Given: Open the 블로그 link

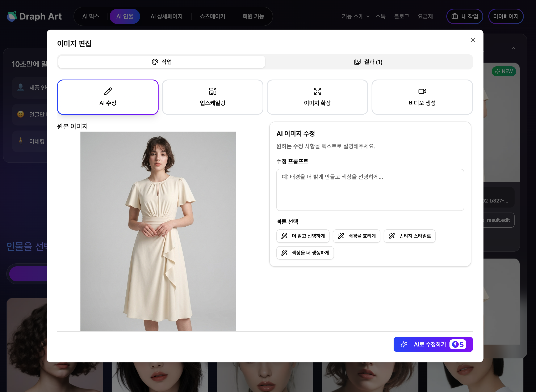Looking at the screenshot, I should tap(401, 16).
